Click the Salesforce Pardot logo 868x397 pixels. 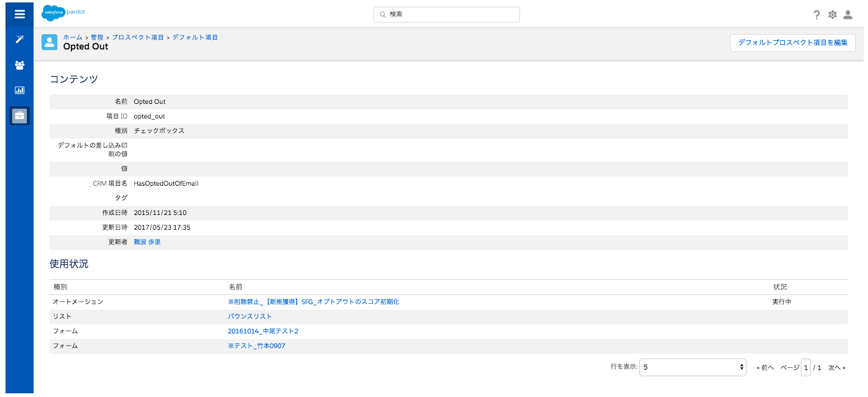point(63,12)
